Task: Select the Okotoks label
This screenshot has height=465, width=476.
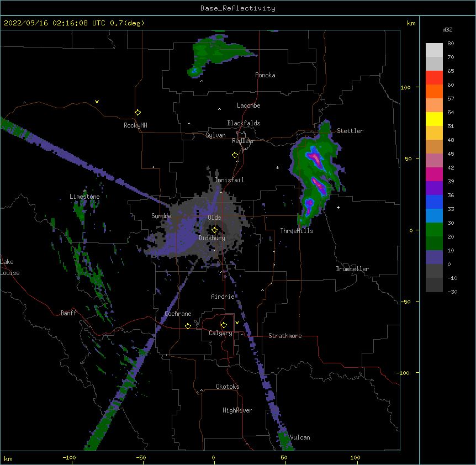Action: pos(228,387)
